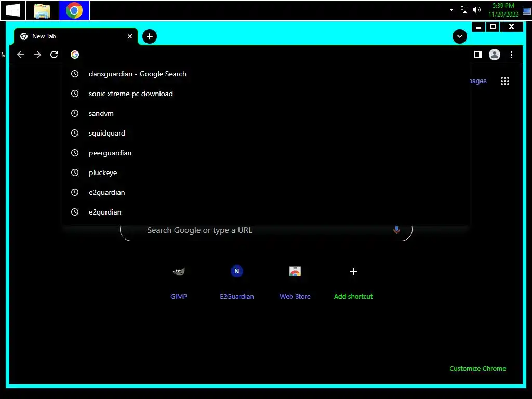Open the Web Store shortcut

pyautogui.click(x=295, y=282)
